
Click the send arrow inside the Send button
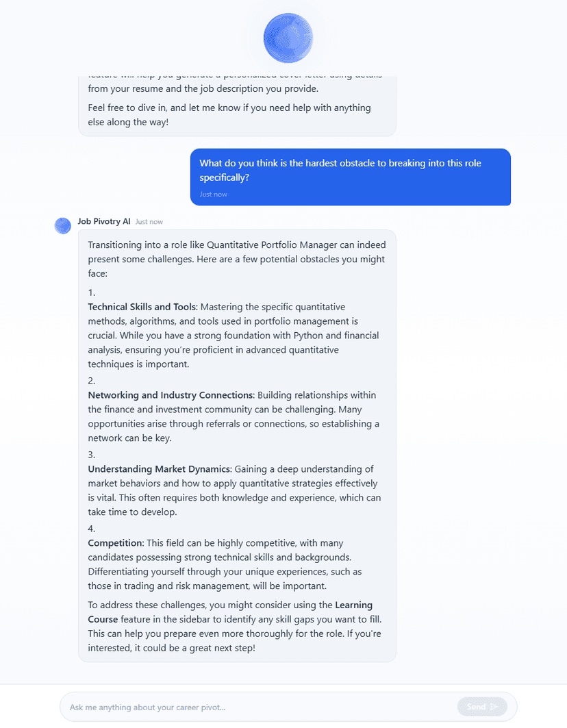494,706
